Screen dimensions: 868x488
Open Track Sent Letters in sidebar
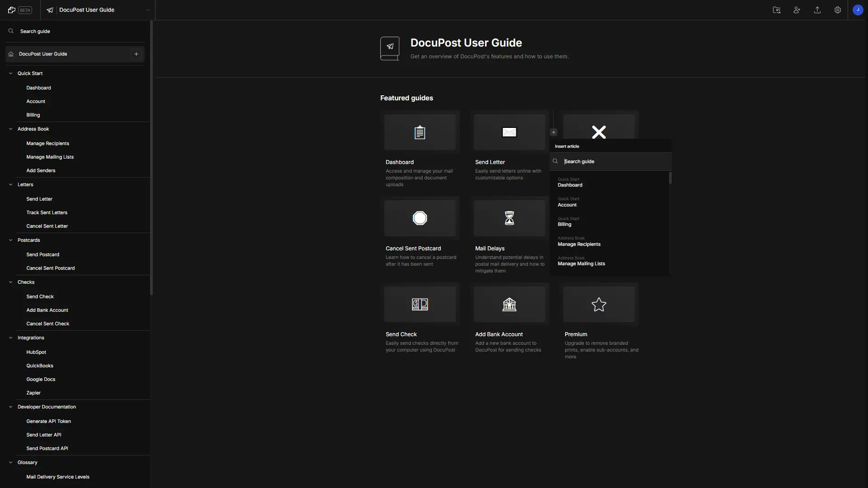point(47,212)
